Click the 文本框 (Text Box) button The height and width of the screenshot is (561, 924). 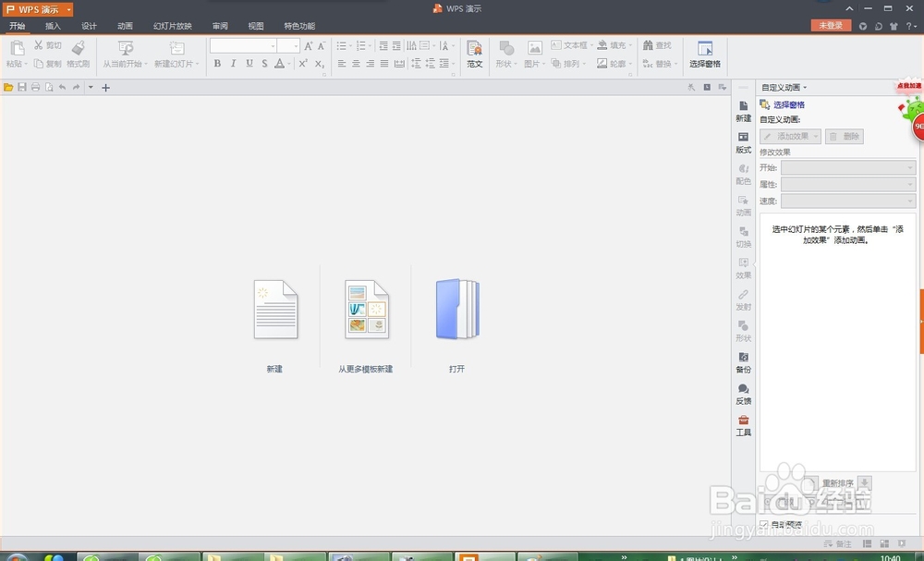pos(572,45)
